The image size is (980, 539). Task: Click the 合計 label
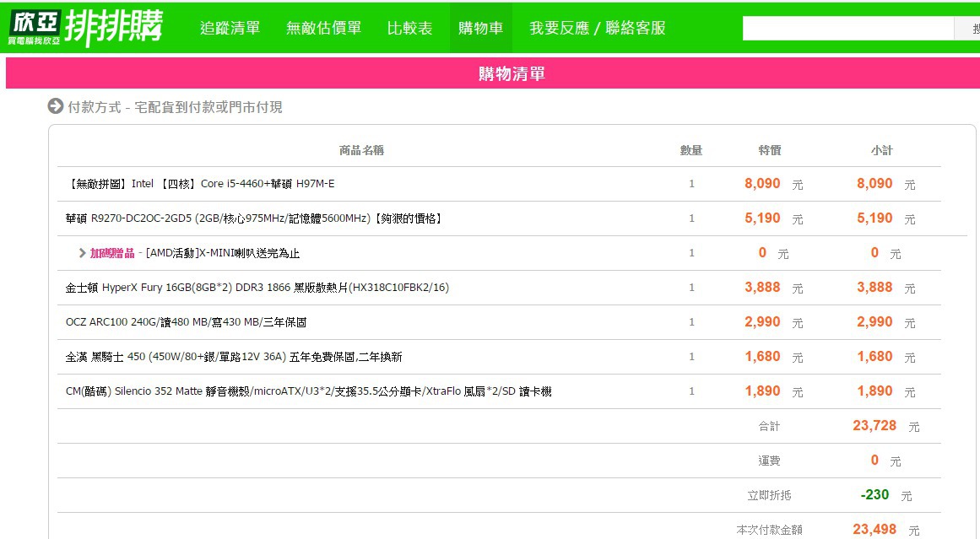pos(769,426)
